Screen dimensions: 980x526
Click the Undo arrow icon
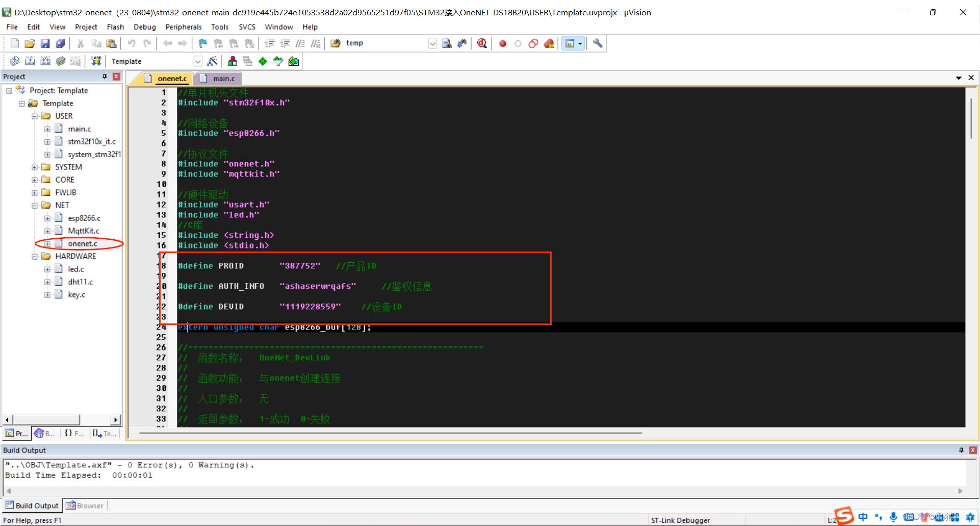pyautogui.click(x=132, y=43)
